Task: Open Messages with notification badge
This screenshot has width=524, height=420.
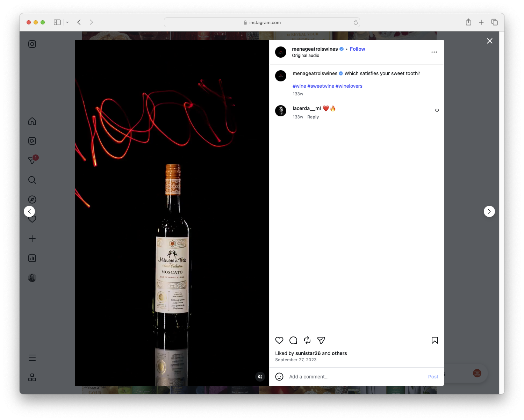Action: pyautogui.click(x=33, y=160)
